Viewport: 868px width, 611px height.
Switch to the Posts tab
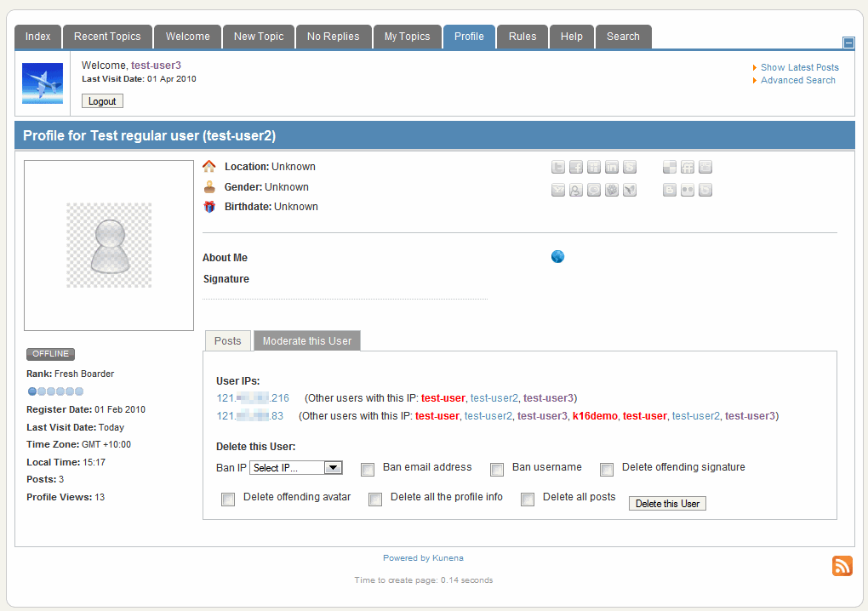click(228, 341)
